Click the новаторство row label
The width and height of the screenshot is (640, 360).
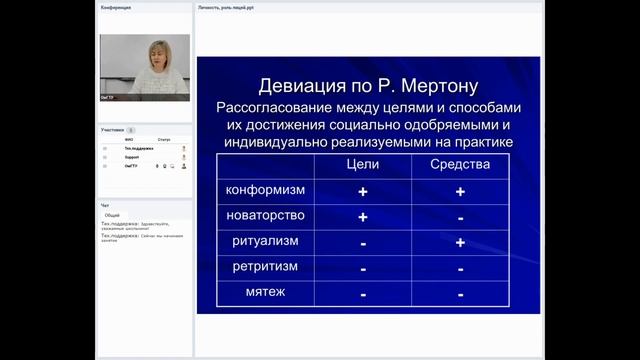coord(265,215)
